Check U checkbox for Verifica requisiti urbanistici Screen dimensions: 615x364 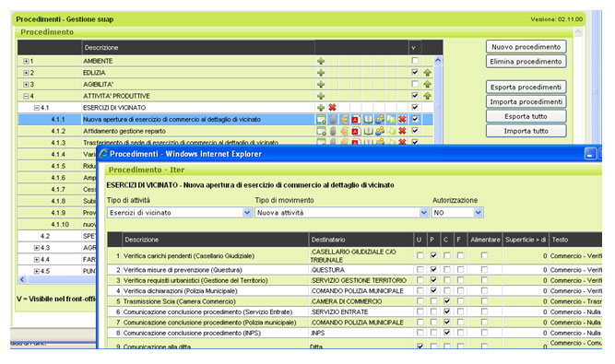coord(420,280)
